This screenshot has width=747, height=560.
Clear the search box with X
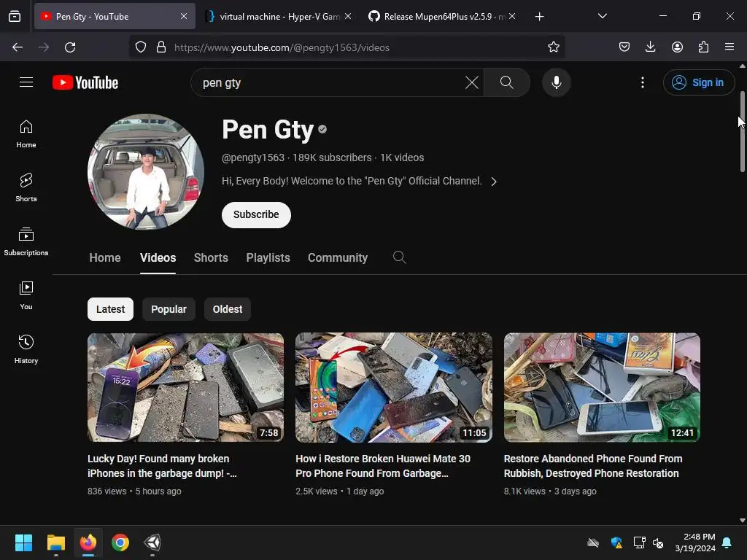tap(472, 82)
